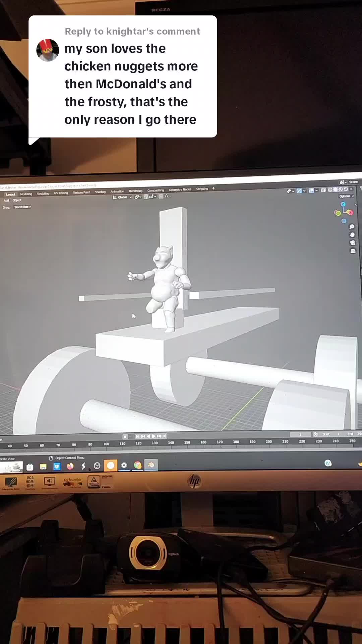This screenshot has height=644, width=362.
Task: Open Global transform orientation dropdown
Action: coord(122,197)
